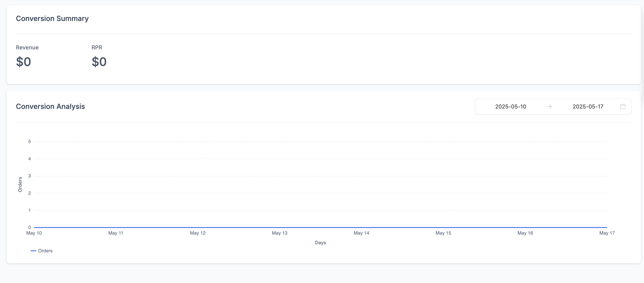
Task: Click the May 13 x-axis label
Action: coord(280,233)
